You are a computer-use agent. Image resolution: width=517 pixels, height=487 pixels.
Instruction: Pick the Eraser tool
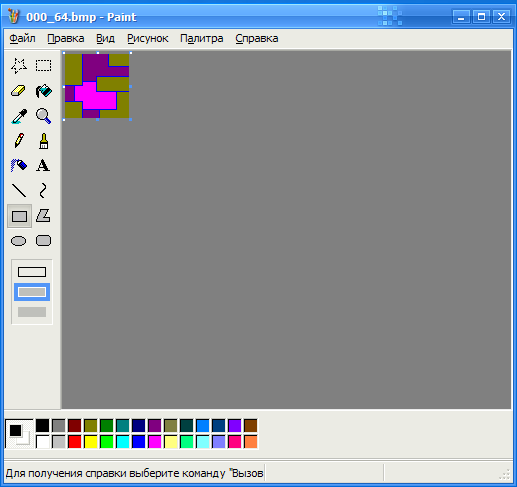click(19, 91)
